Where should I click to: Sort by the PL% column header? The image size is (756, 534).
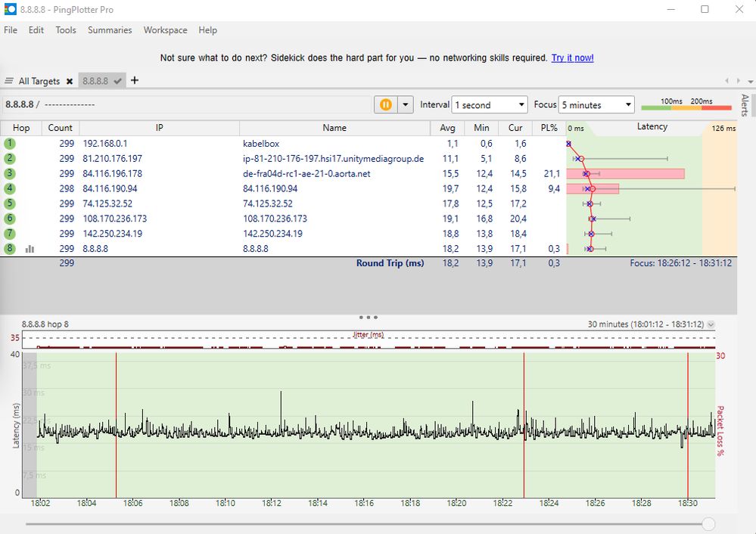click(x=549, y=128)
